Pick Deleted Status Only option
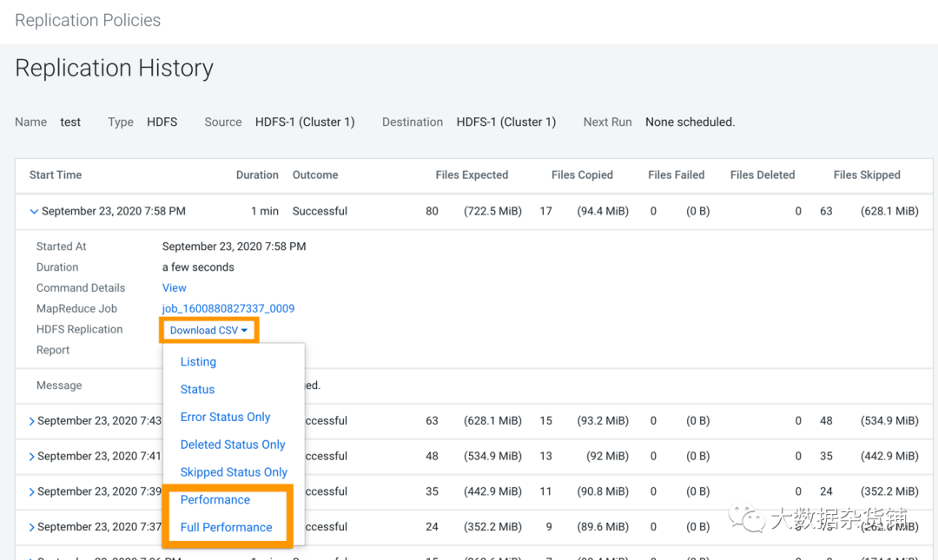This screenshot has width=938, height=560. [233, 445]
